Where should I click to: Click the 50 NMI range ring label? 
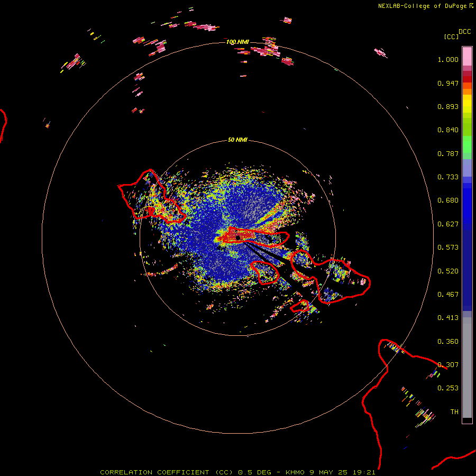tap(237, 140)
